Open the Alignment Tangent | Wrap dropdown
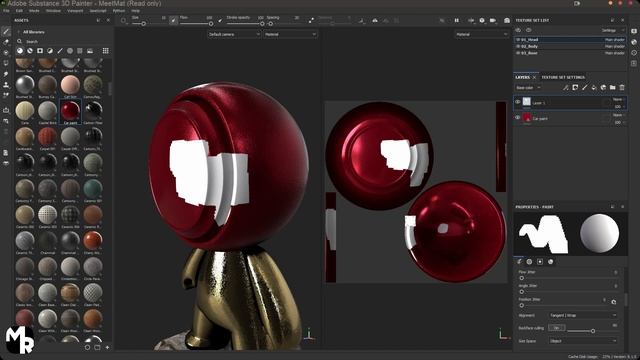This screenshot has width=640, height=360. tap(583, 315)
